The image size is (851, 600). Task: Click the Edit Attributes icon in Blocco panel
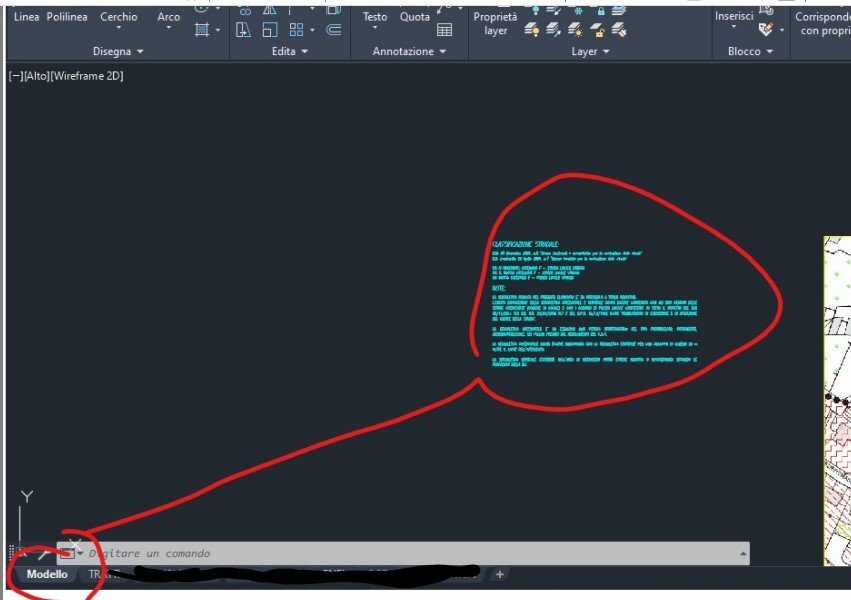(765, 29)
